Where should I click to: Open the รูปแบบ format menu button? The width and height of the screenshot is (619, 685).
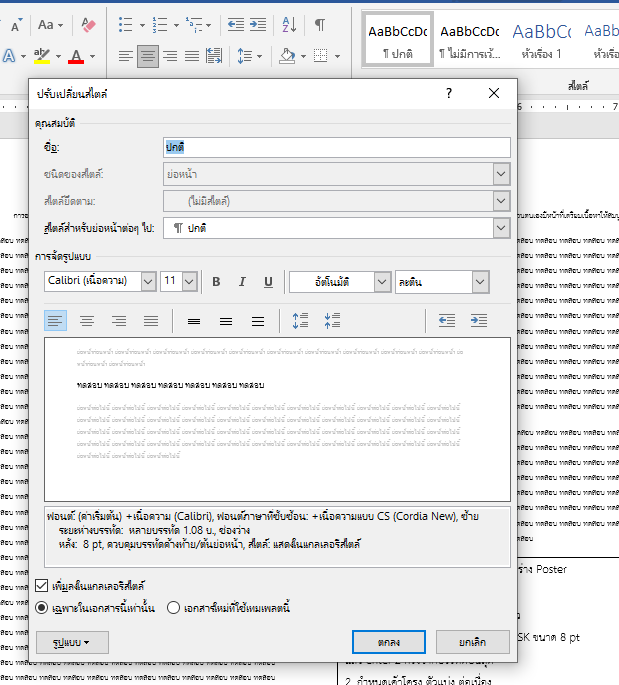(x=71, y=641)
